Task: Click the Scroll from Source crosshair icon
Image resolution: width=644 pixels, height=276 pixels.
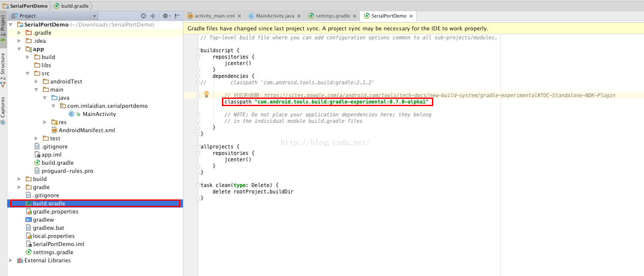Action: coord(144,16)
